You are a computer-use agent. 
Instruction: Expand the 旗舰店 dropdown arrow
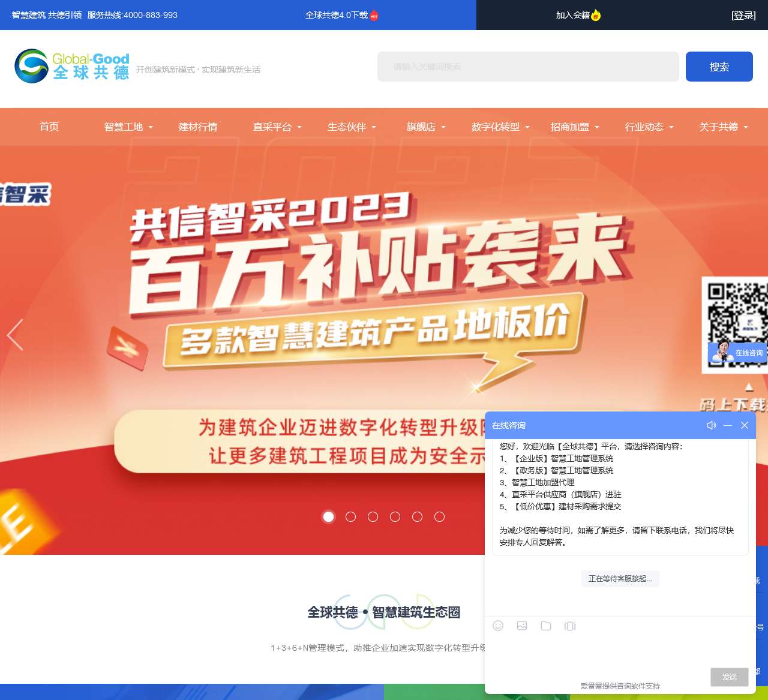click(443, 127)
